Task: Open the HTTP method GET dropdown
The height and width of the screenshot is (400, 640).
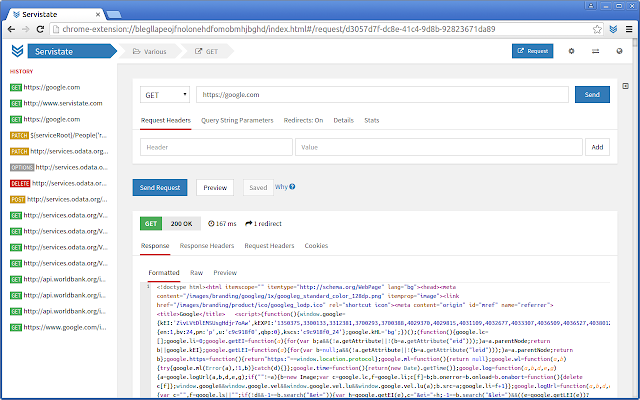Action: [x=165, y=95]
